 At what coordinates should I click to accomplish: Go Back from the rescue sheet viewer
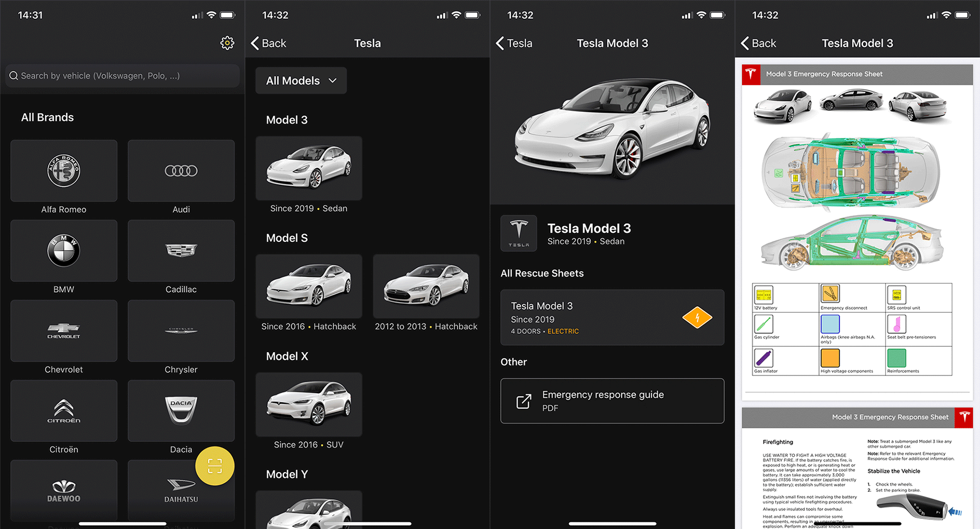click(x=758, y=43)
